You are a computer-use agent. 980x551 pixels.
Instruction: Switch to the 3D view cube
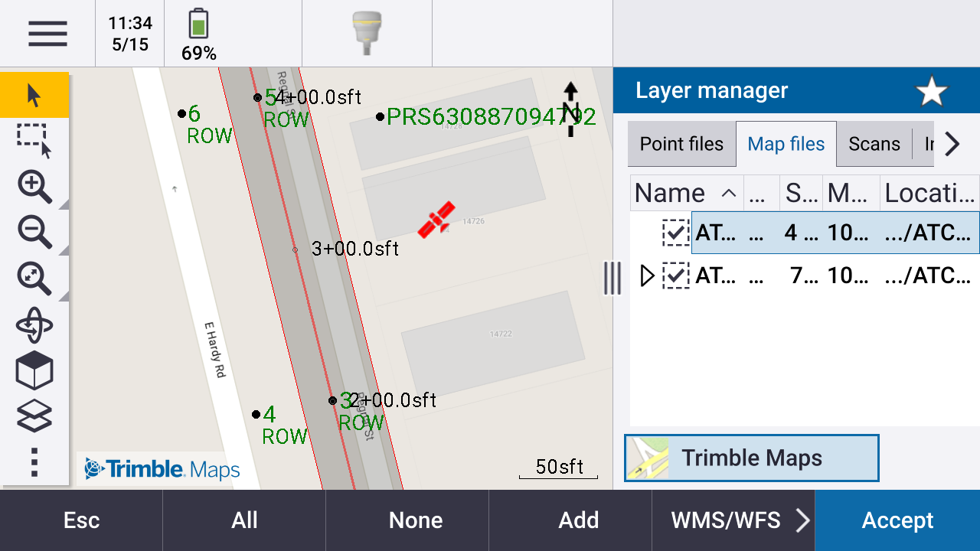coord(33,370)
